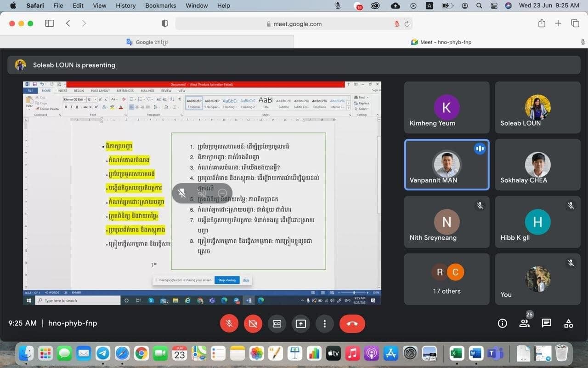Switch to the Google translate tab

tap(147, 42)
